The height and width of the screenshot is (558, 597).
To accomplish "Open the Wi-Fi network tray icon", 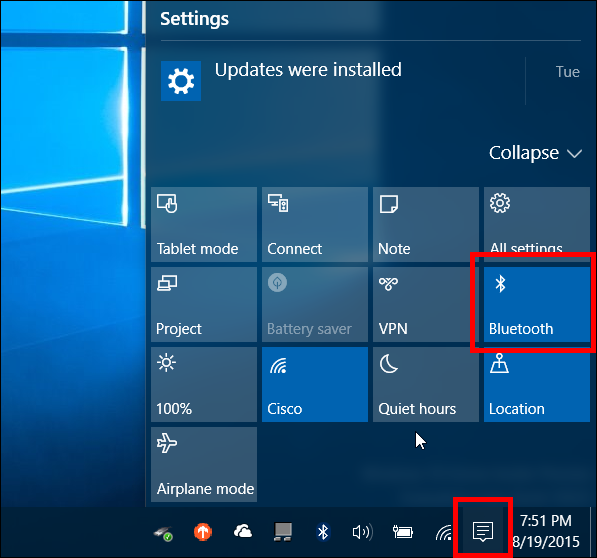I will coord(444,532).
